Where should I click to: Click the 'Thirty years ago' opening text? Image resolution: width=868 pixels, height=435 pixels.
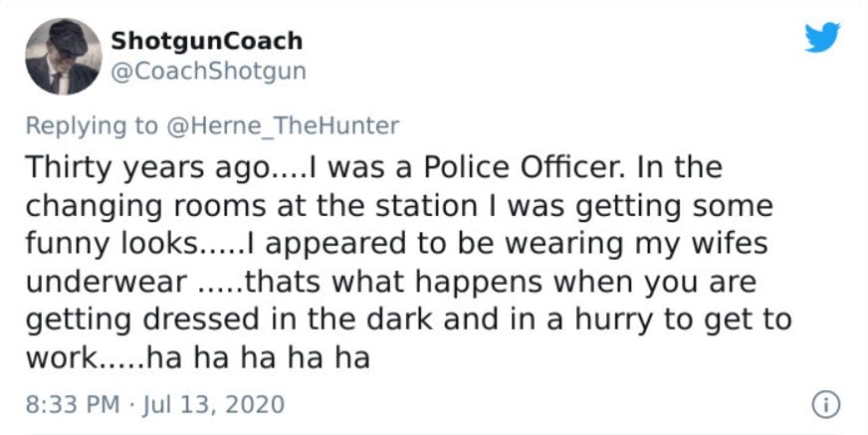146,167
